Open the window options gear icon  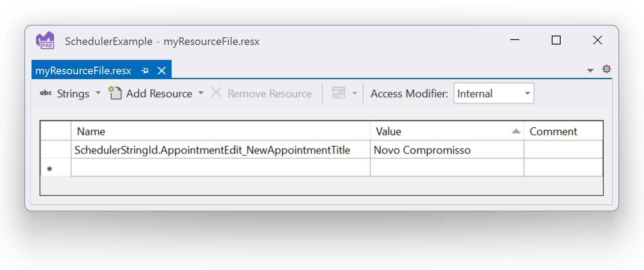coord(607,69)
